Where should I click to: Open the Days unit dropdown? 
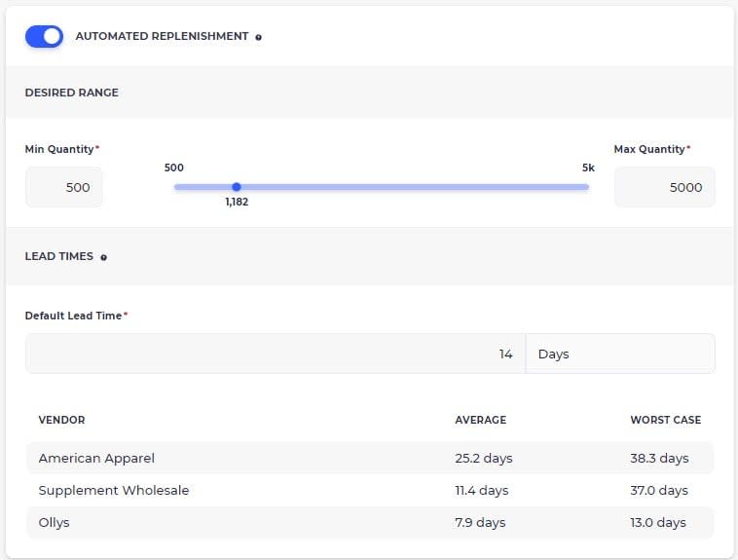[x=620, y=354]
